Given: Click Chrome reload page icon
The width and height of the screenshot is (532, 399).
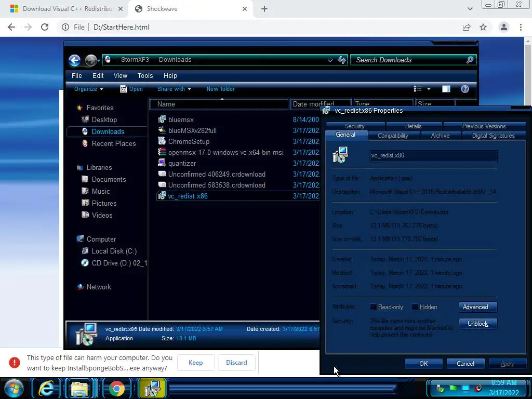Looking at the screenshot, I should pos(45,27).
